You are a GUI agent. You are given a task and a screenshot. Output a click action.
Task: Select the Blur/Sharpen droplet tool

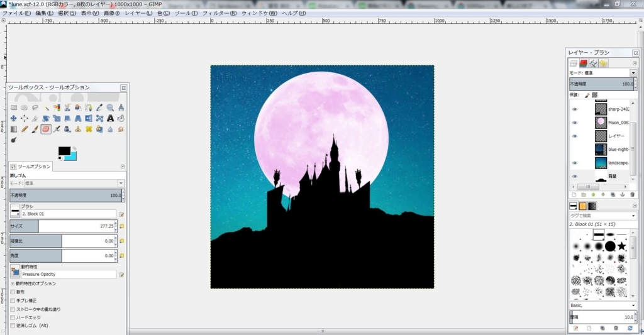[x=110, y=129]
